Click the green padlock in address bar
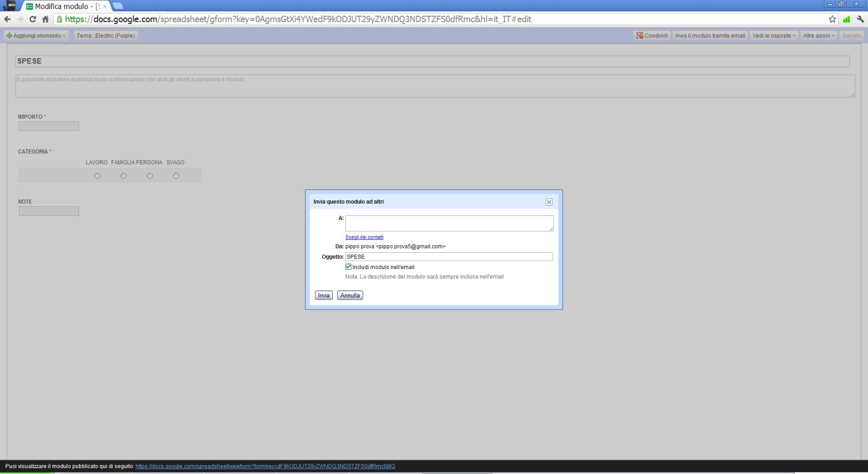 point(58,19)
